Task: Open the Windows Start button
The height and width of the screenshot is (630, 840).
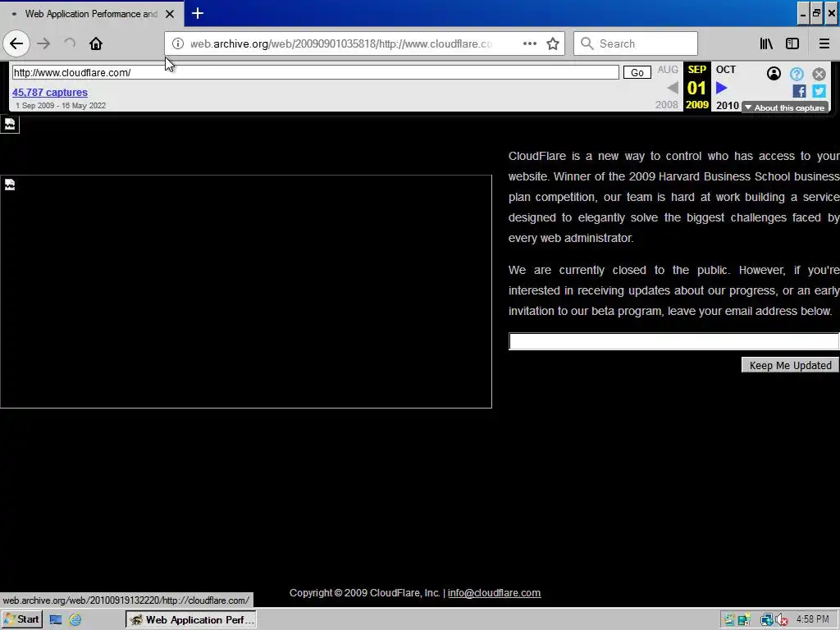Action: [x=21, y=620]
